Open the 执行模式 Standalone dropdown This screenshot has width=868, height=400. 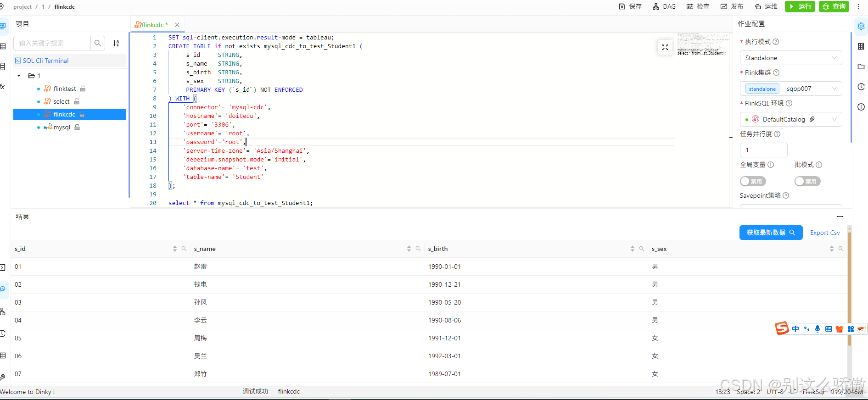(791, 58)
